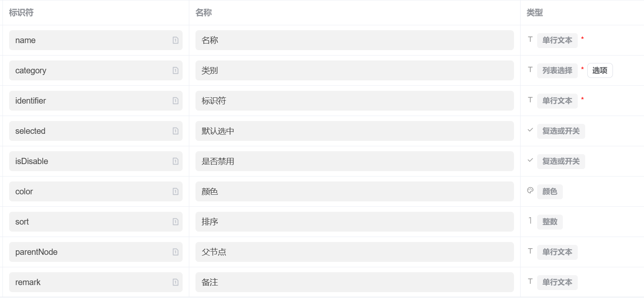This screenshot has height=300, width=644.
Task: Click the icon inside the identifier field box
Action: click(x=176, y=101)
